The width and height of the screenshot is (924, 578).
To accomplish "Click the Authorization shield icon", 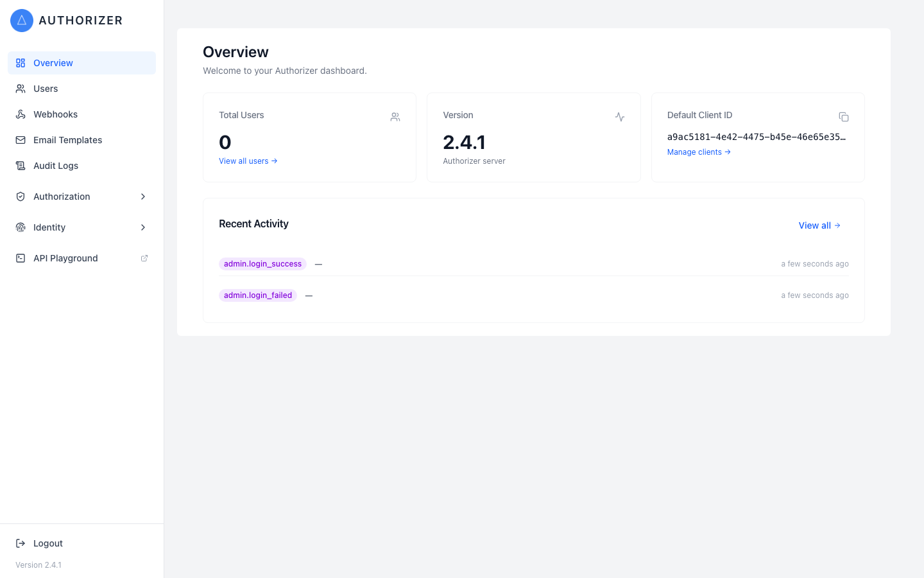I will pyautogui.click(x=21, y=197).
